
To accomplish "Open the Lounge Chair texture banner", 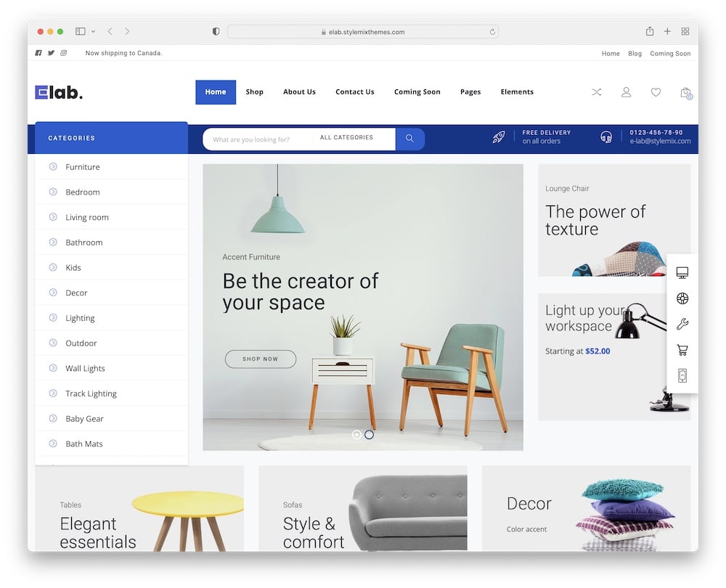I will click(x=614, y=220).
